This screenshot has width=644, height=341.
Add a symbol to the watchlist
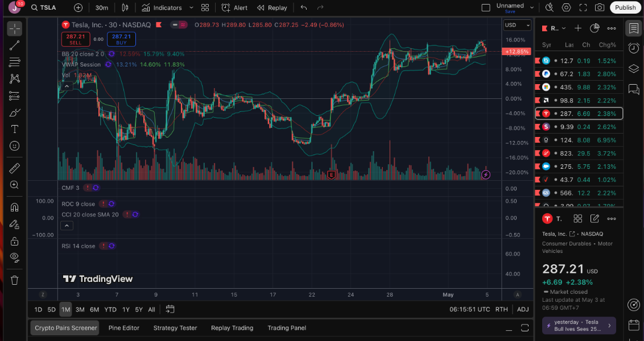pyautogui.click(x=578, y=28)
